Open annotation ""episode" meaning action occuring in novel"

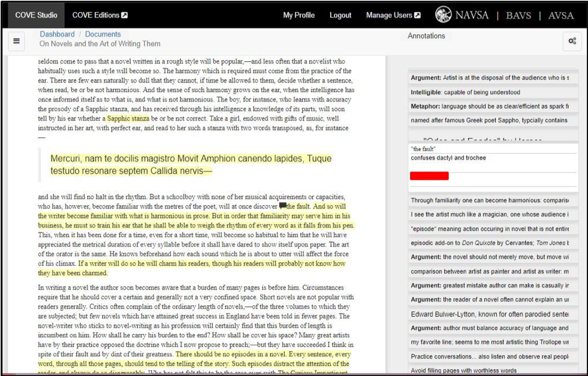(493, 228)
